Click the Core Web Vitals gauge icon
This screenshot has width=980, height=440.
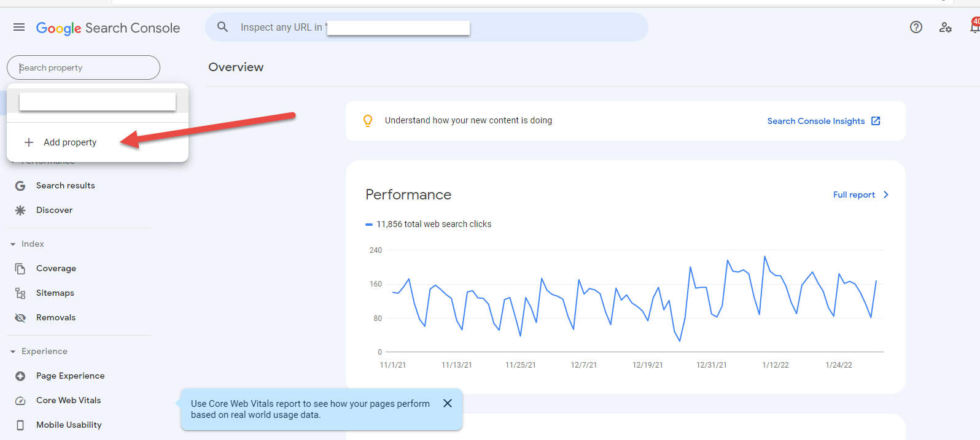point(20,400)
